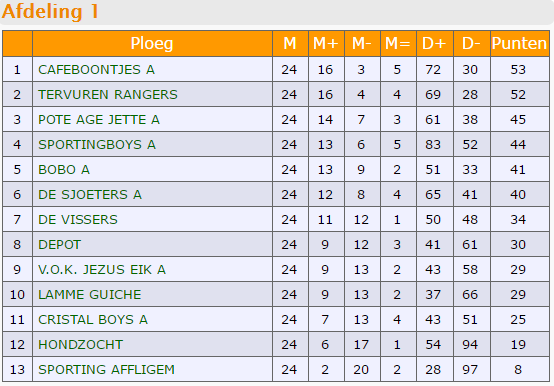
Task: Select the M+ column header
Action: tap(326, 44)
